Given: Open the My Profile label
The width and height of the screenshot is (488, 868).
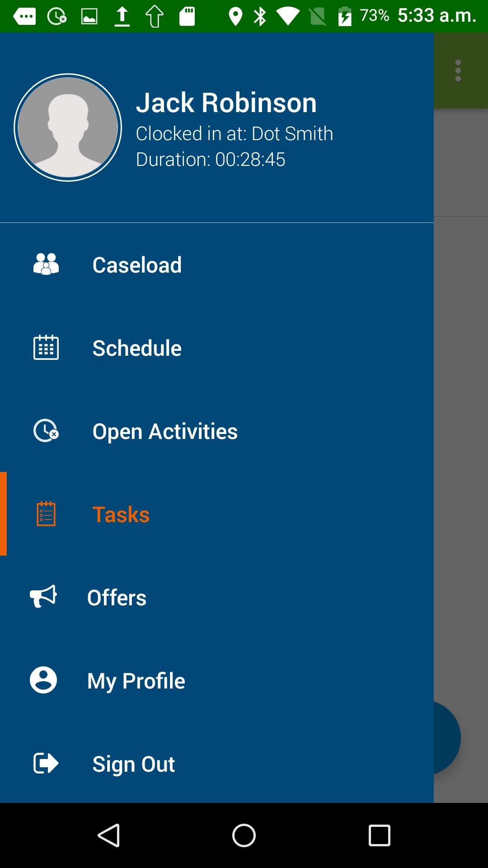Looking at the screenshot, I should (136, 681).
